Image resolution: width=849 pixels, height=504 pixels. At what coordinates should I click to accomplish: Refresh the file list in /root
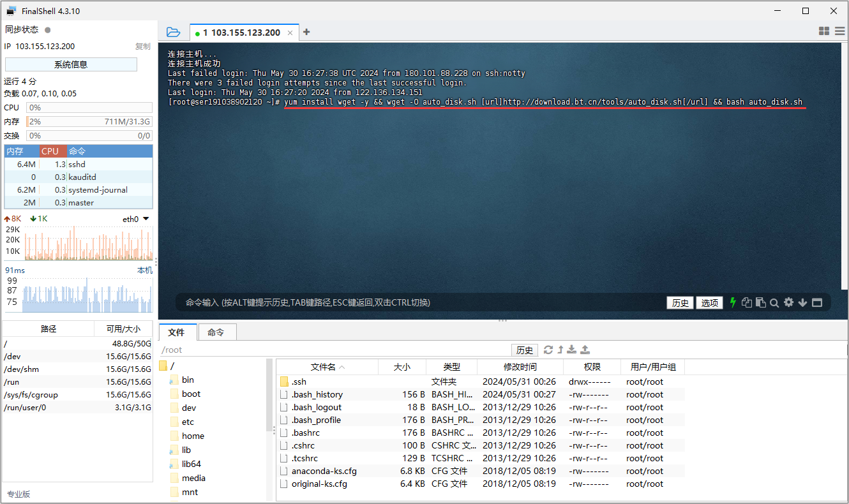(548, 350)
